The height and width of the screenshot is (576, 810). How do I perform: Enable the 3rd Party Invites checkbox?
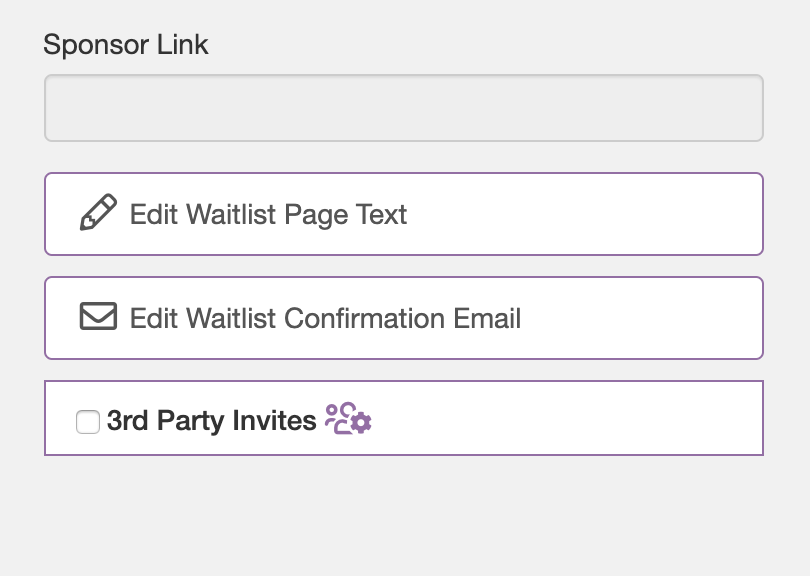88,422
